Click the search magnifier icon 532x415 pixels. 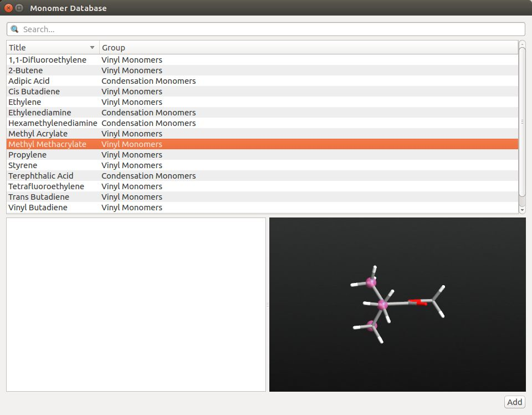14,29
